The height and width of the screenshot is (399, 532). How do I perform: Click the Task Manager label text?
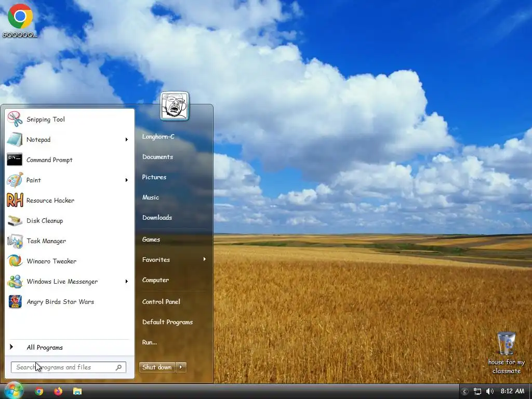coord(46,241)
